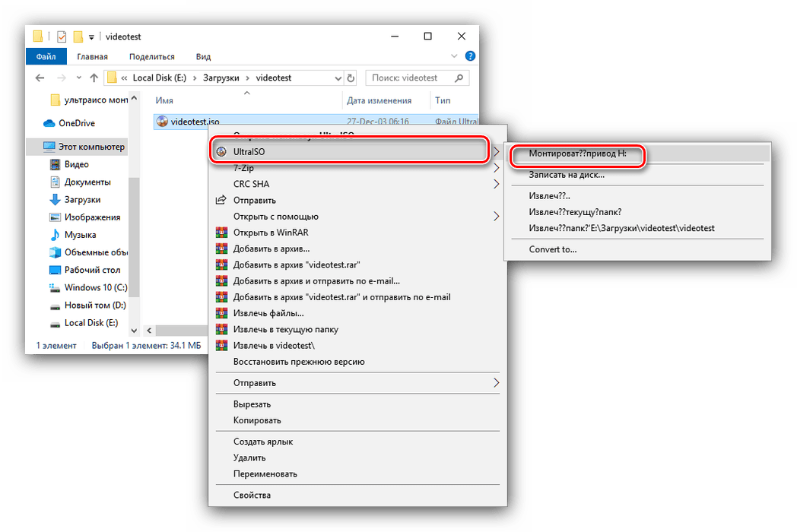The height and width of the screenshot is (532, 797).
Task: Click the OneDrive cloud icon in sidebar
Action: (x=49, y=123)
